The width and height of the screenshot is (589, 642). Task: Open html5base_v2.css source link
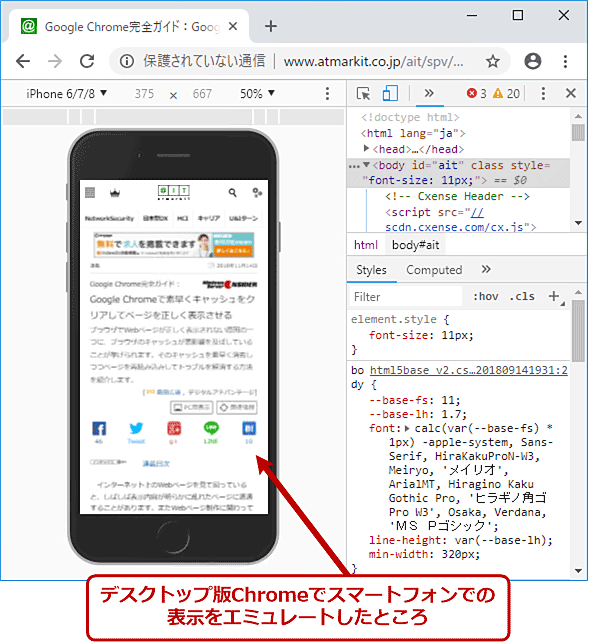tap(469, 371)
